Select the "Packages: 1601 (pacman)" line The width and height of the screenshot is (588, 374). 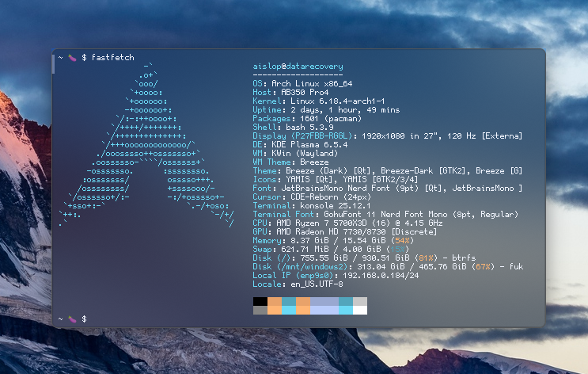coord(307,118)
